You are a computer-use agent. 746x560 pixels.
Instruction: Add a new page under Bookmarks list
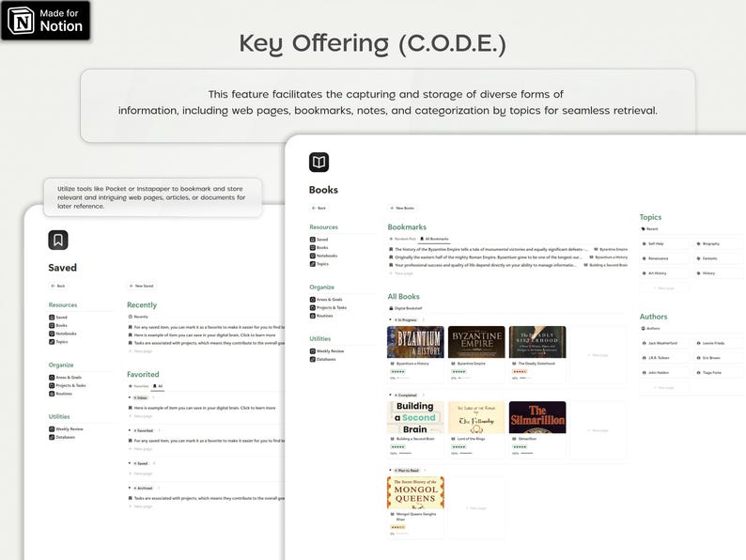coord(401,273)
